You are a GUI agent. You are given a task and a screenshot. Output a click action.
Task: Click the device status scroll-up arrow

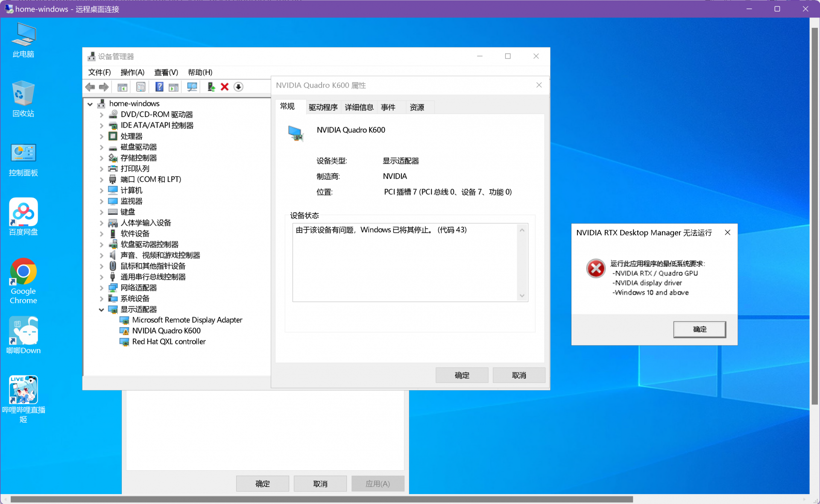pyautogui.click(x=522, y=230)
